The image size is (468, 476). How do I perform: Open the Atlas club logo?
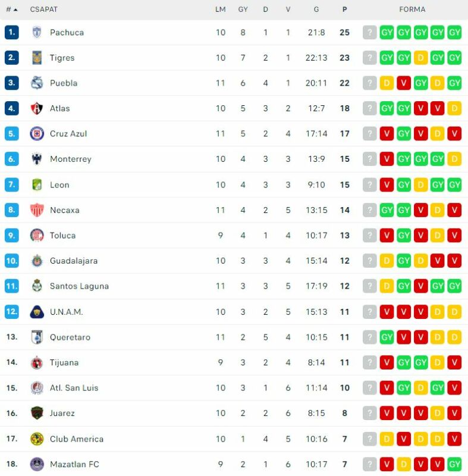[x=37, y=108]
